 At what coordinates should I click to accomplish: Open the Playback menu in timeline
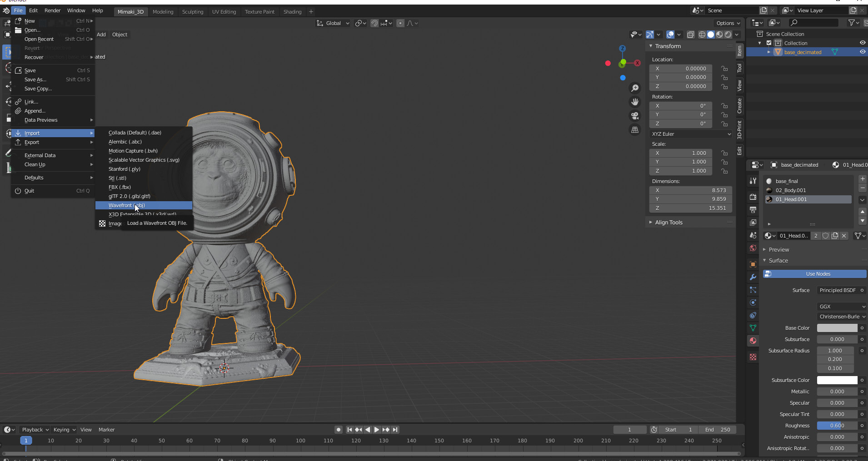pyautogui.click(x=35, y=430)
